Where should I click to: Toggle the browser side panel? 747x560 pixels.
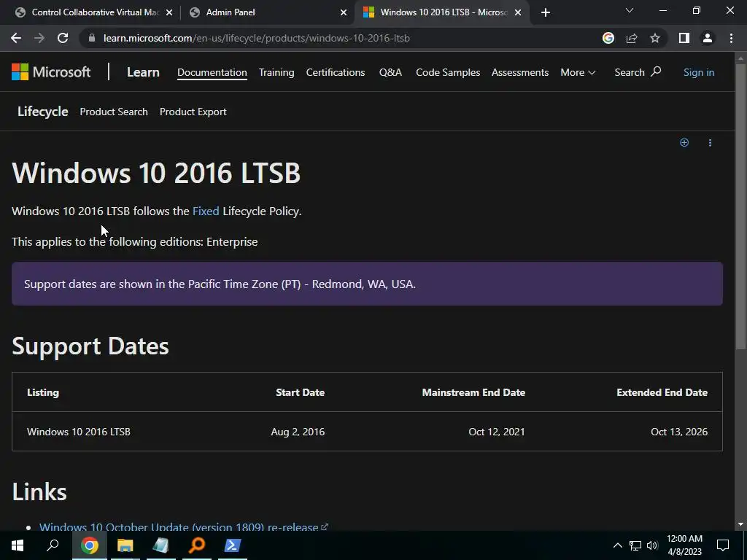pos(684,38)
